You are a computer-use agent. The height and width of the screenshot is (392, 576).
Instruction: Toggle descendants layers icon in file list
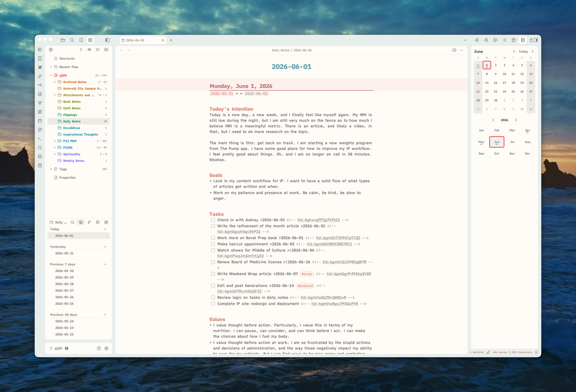tap(81, 222)
